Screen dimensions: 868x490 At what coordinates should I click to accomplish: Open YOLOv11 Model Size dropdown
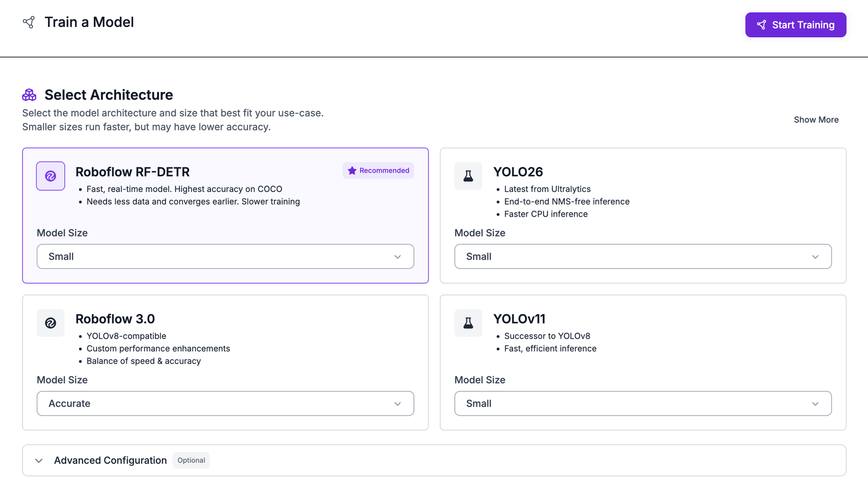pyautogui.click(x=643, y=404)
